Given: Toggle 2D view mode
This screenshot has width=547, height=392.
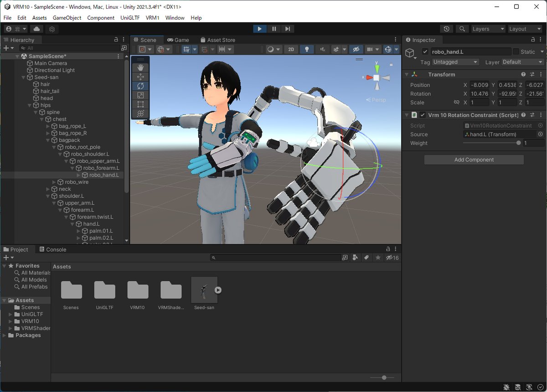Looking at the screenshot, I should [291, 49].
